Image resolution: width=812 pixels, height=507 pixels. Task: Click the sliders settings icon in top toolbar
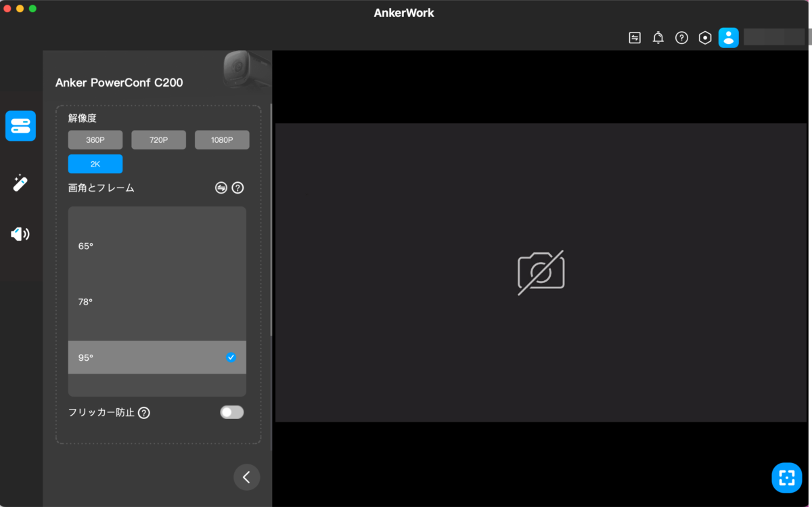pos(635,38)
